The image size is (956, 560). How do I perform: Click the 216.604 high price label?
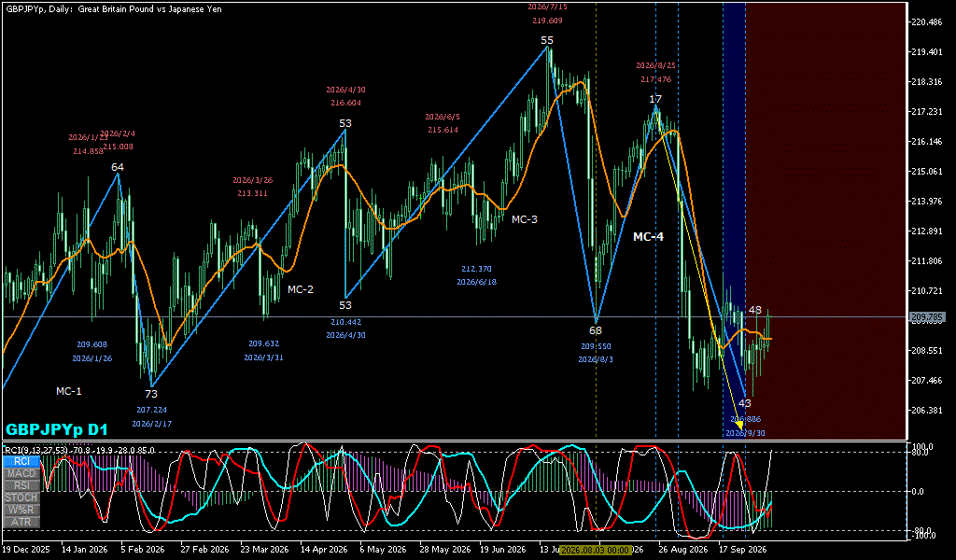(x=345, y=103)
